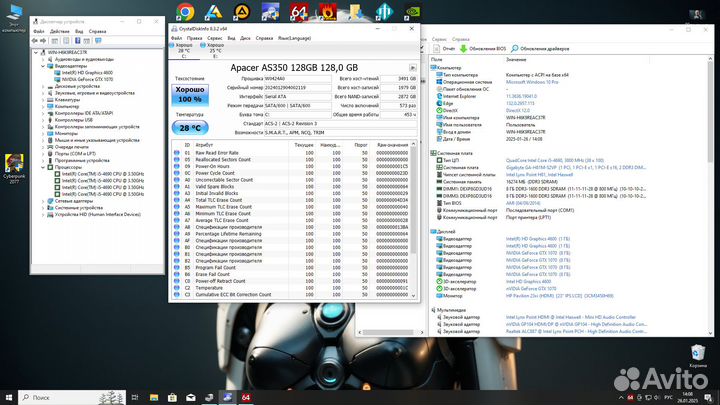Viewport: 720px width, 405px height.
Task: Collapse 'Видеоадаптеры' node in Device Manager
Action: [43, 66]
